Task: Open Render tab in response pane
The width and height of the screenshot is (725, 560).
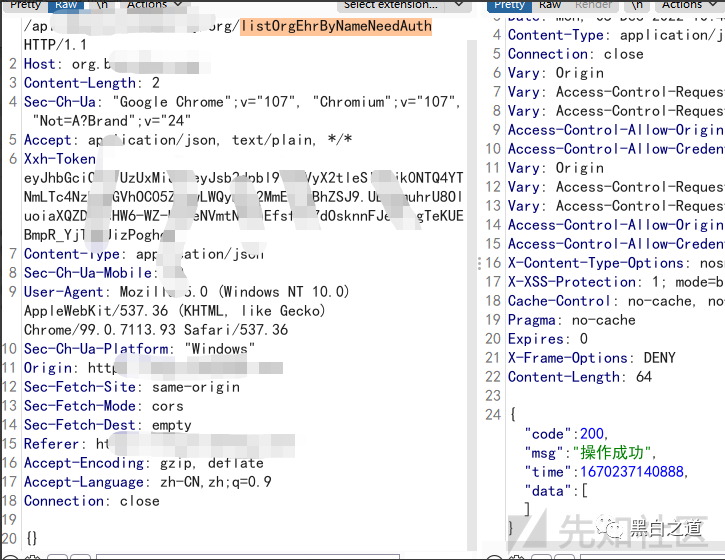Action: (594, 5)
